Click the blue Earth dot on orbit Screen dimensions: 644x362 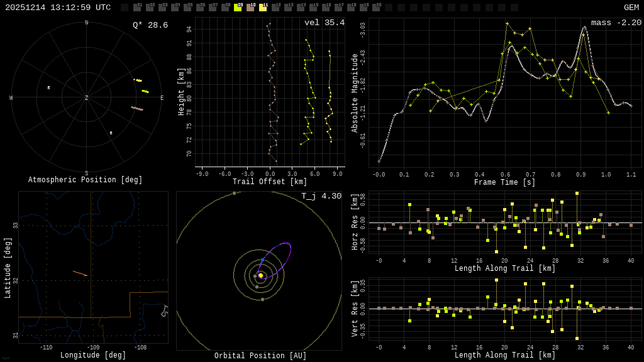coord(263,260)
